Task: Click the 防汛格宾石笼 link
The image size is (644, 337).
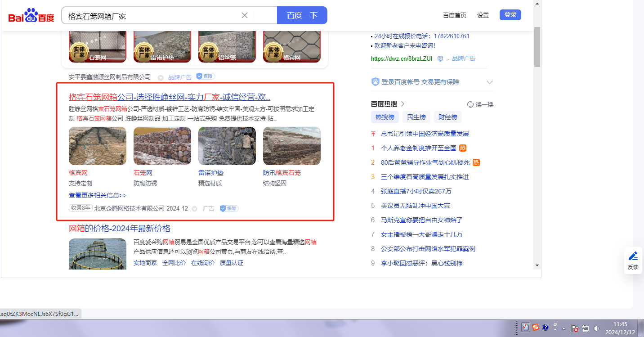Action: coord(282,173)
